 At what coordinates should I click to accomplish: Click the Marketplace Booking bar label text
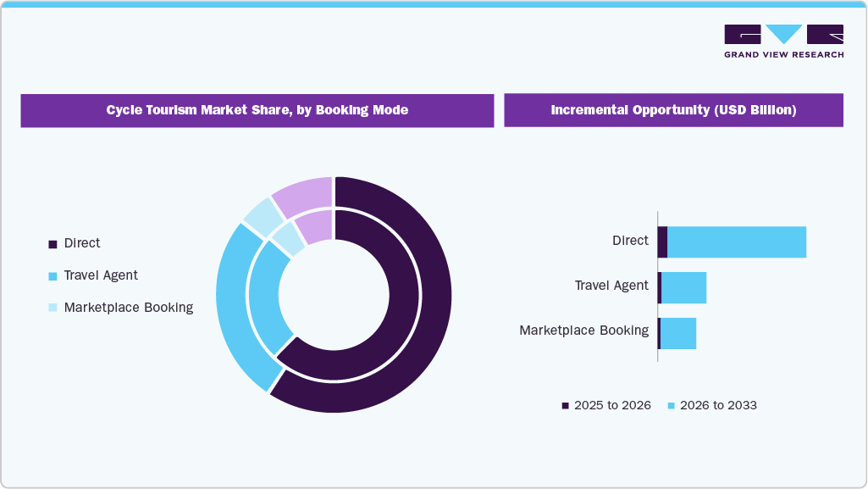[584, 330]
